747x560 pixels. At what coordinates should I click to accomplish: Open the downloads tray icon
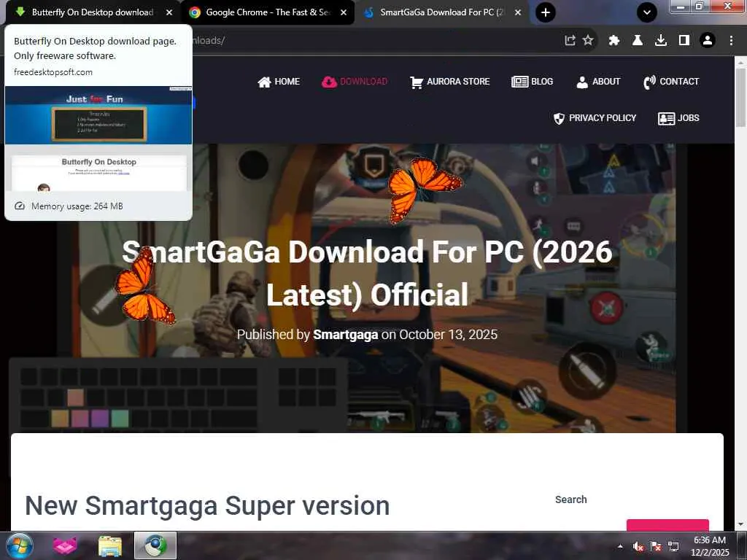(661, 41)
